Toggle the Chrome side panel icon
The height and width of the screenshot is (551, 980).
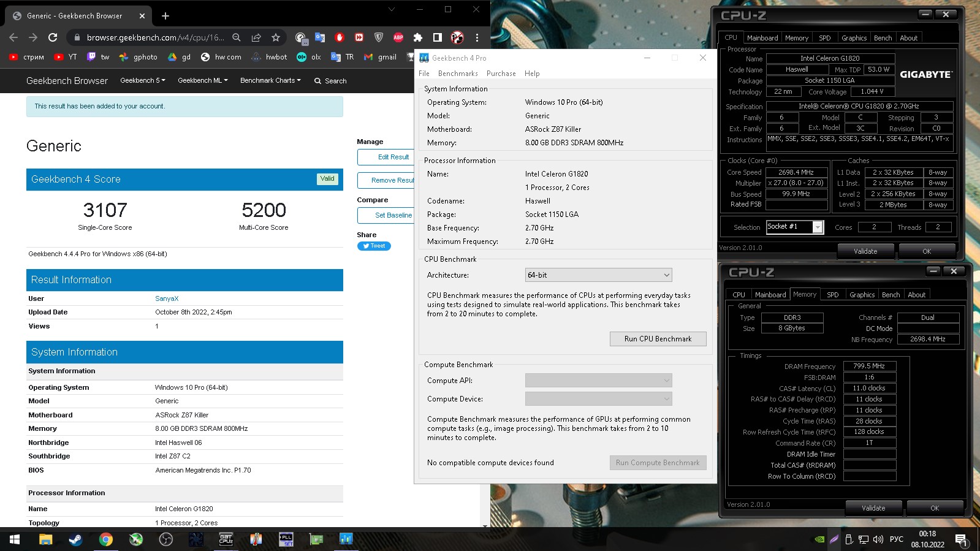438,37
